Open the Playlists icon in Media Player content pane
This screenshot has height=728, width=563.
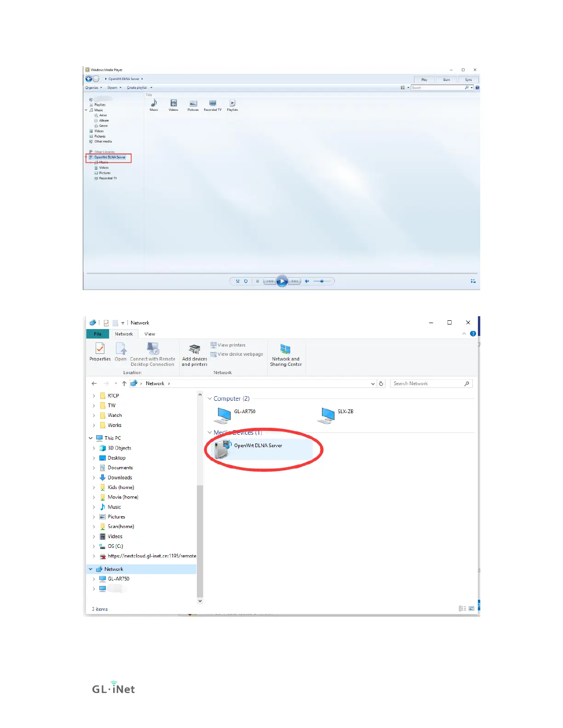(x=232, y=103)
